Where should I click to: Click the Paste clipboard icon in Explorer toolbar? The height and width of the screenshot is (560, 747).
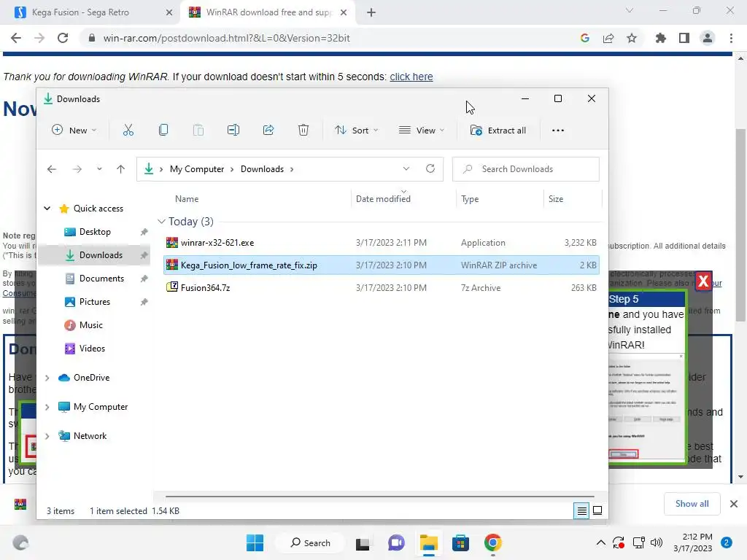pyautogui.click(x=198, y=130)
